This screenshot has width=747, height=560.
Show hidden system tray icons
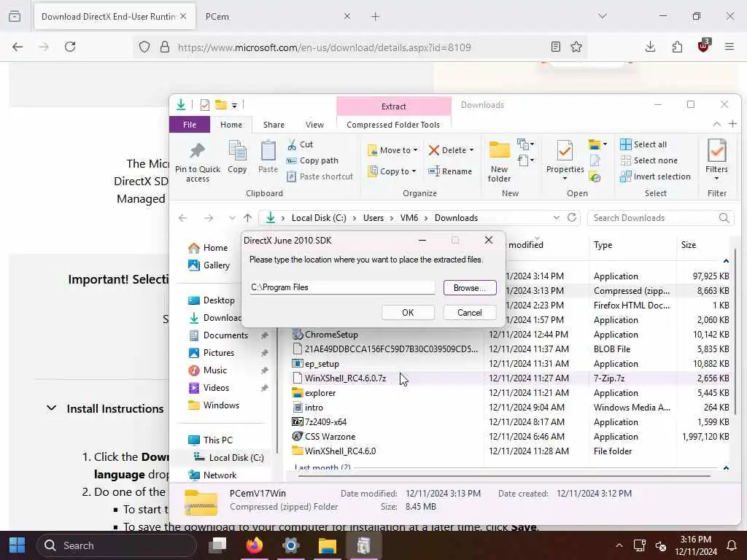tap(619, 545)
